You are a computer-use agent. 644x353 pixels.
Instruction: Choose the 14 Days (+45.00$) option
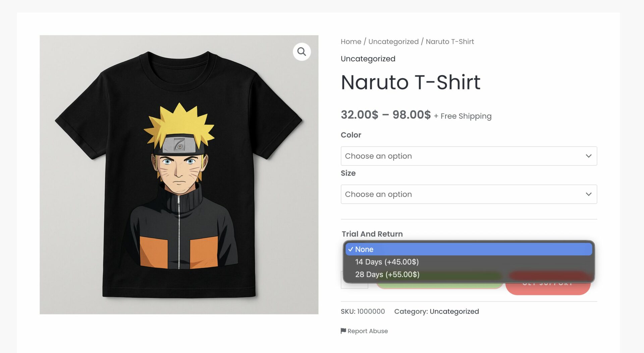click(387, 262)
